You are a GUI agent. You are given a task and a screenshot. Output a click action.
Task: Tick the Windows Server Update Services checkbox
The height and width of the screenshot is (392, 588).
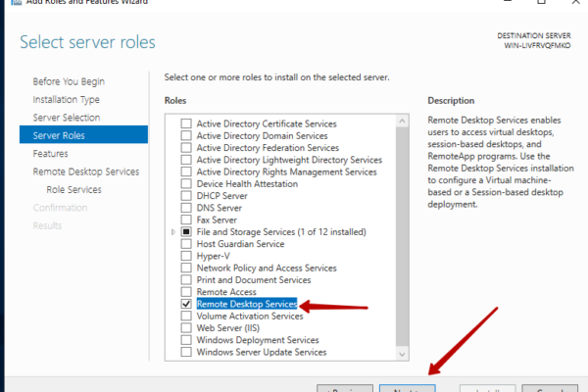186,352
